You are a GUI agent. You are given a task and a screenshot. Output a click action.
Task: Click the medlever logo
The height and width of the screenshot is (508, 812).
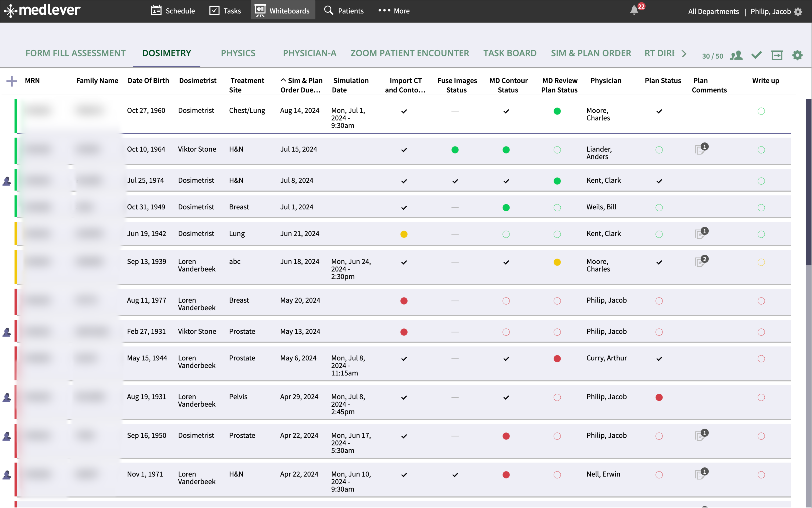click(x=42, y=10)
